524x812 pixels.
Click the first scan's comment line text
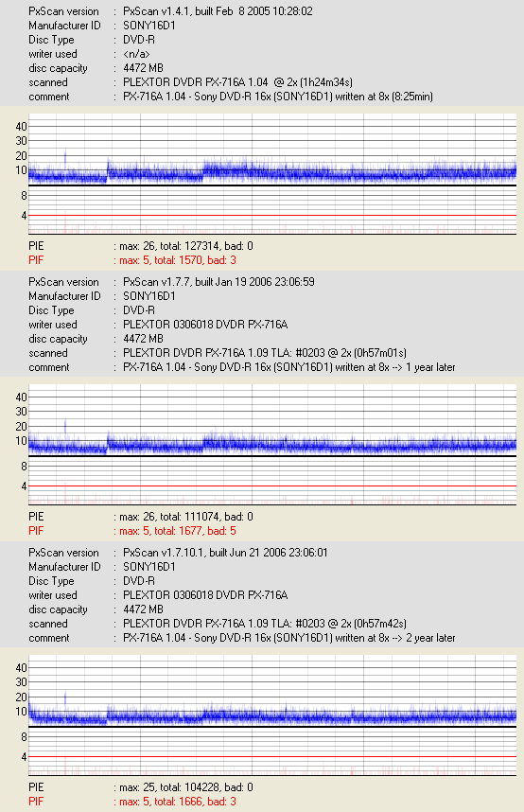coord(277,97)
